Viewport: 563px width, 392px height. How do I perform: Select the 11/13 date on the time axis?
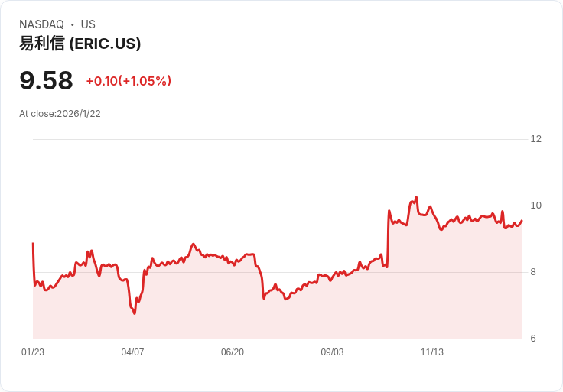[432, 352]
